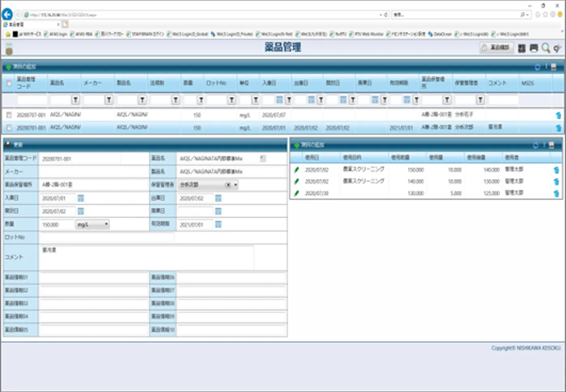The image size is (566, 392).
Task: Clear the 保管管理者 selection with the x button
Action: (228, 185)
